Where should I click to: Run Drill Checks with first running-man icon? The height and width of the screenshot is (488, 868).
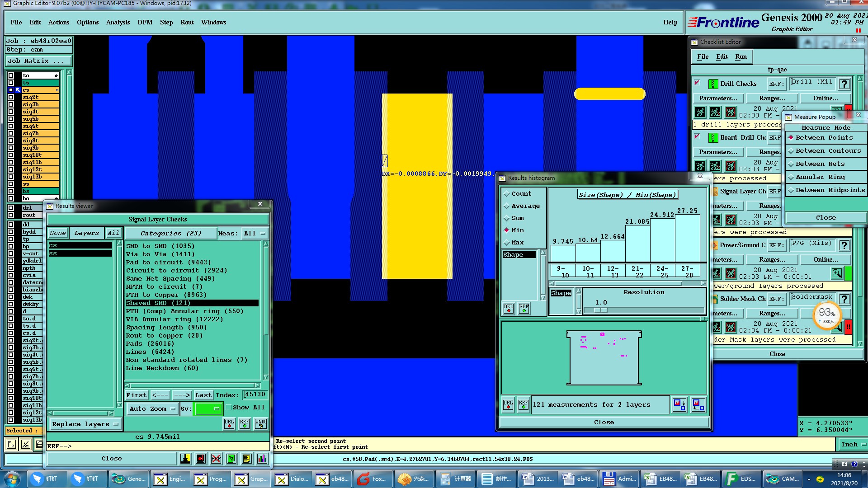point(700,112)
